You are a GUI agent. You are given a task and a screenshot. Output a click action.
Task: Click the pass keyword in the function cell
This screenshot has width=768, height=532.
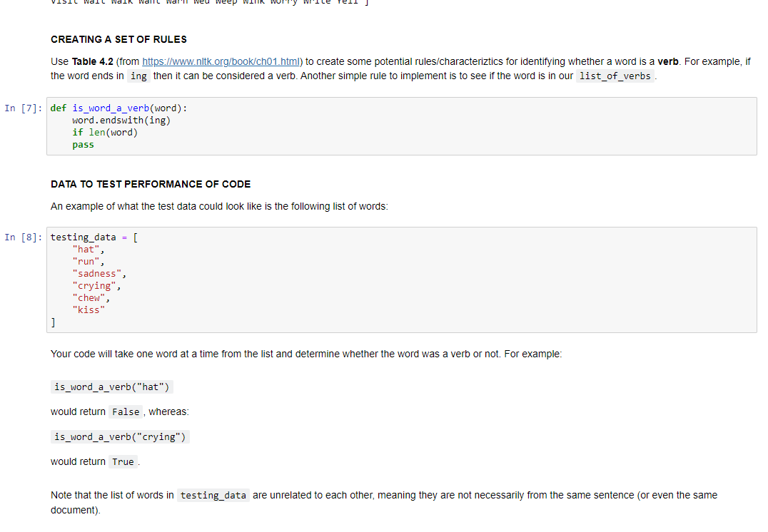(82, 144)
